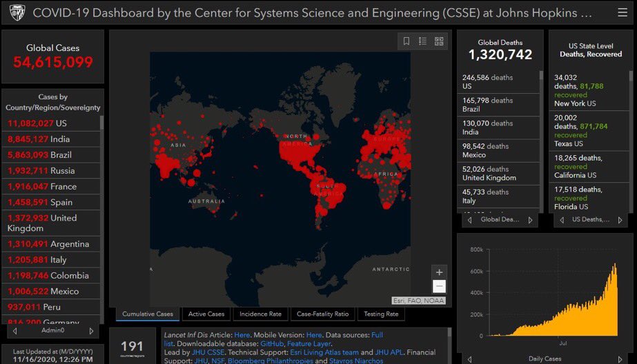
Task: Go to next Admin0 cases list page
Action: [91, 331]
